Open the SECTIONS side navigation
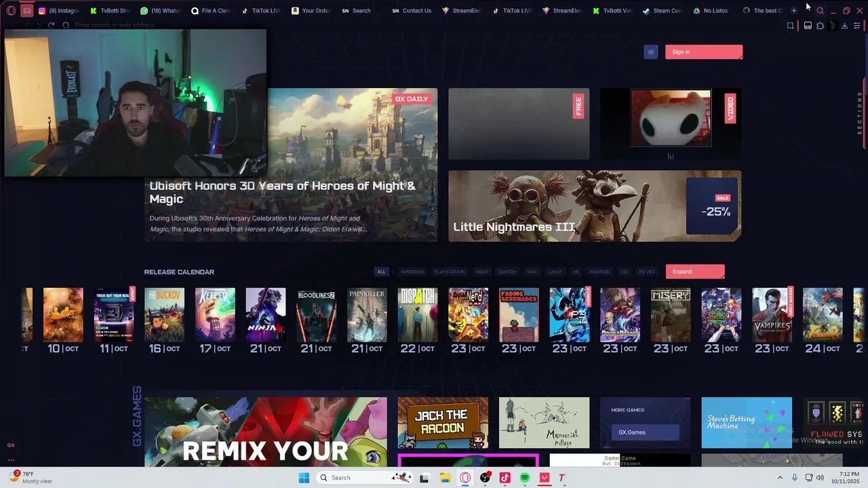The image size is (868, 488). coord(860,113)
